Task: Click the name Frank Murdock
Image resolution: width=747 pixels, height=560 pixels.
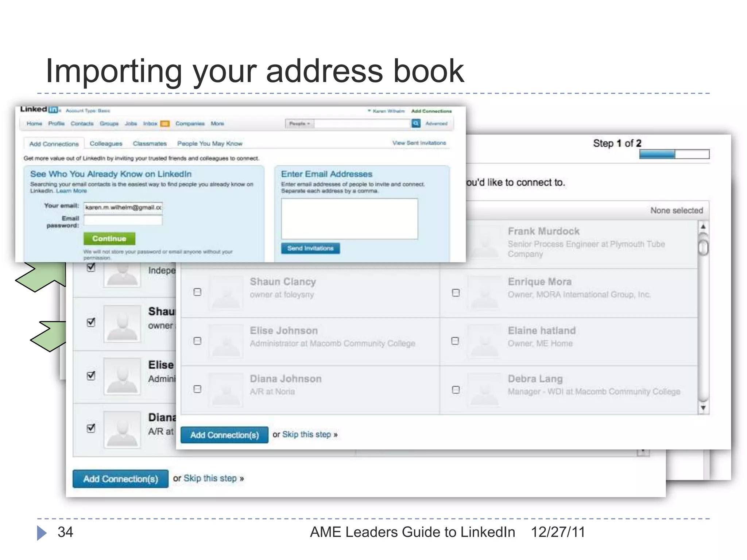Action: (x=543, y=231)
